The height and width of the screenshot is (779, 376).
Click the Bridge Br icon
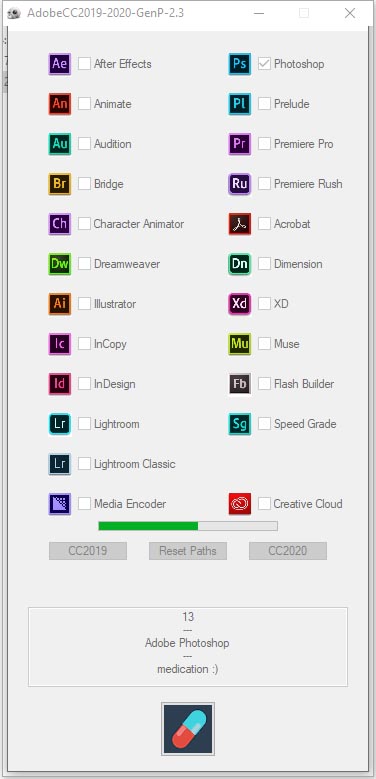[60, 184]
